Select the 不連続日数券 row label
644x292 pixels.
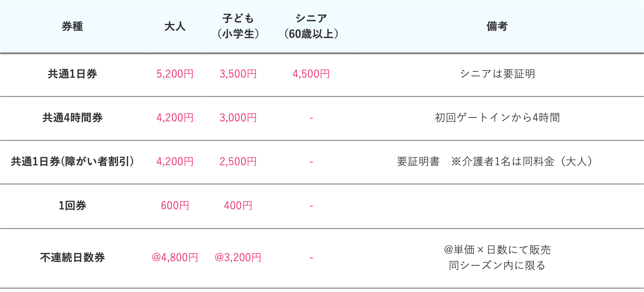[x=72, y=257]
